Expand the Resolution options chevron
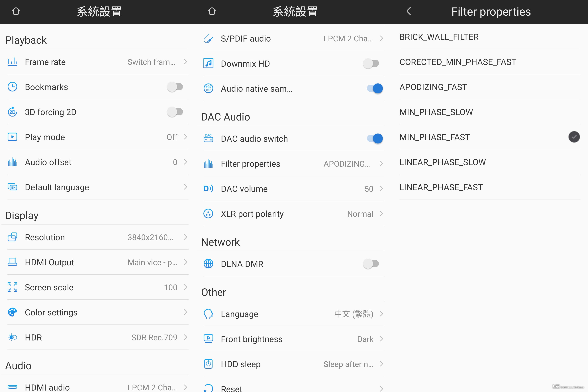Viewport: 588px width, 392px height. 185,237
